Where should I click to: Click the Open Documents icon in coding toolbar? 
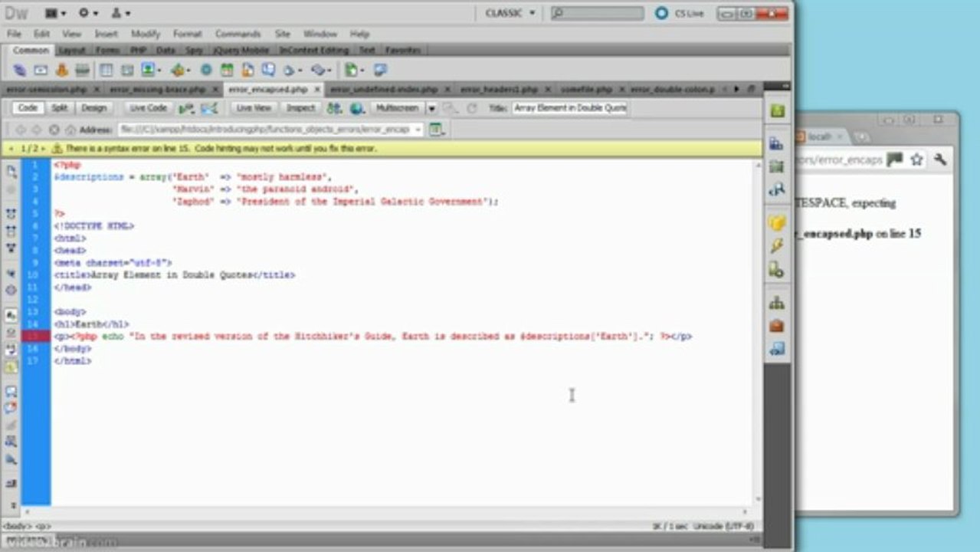pos(11,172)
